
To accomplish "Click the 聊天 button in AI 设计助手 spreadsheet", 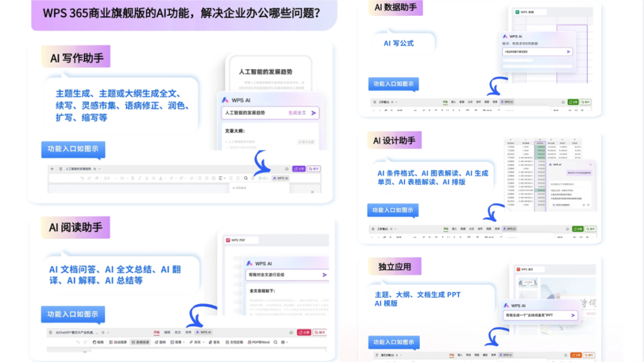I will pos(591,229).
